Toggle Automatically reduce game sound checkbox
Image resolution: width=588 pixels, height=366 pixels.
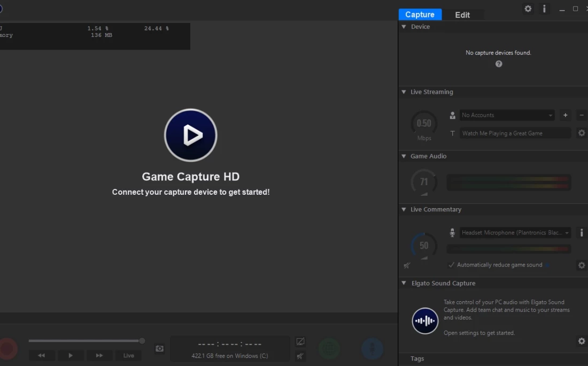point(452,265)
